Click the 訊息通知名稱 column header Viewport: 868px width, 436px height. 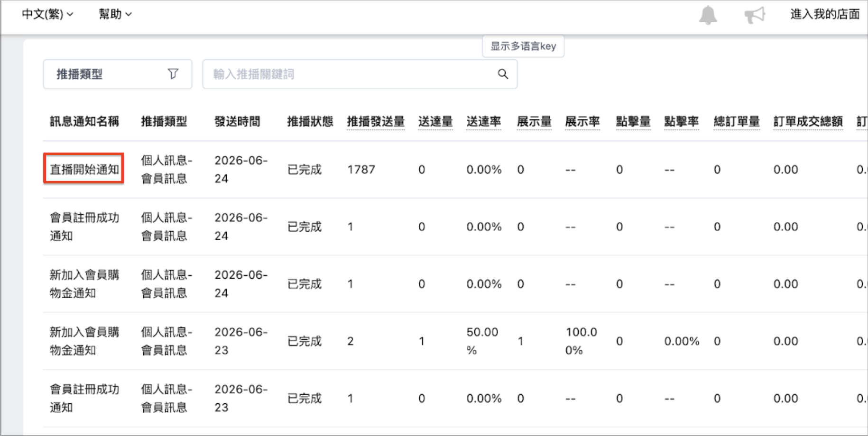pyautogui.click(x=84, y=122)
